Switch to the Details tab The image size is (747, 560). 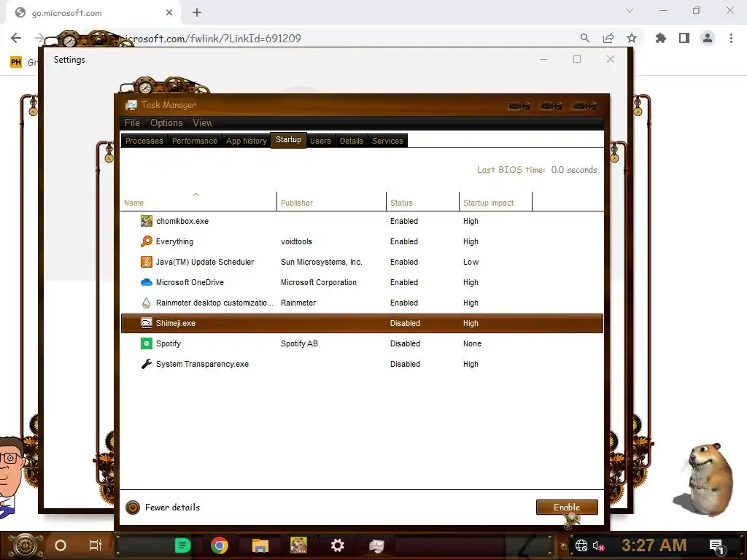pyautogui.click(x=352, y=141)
